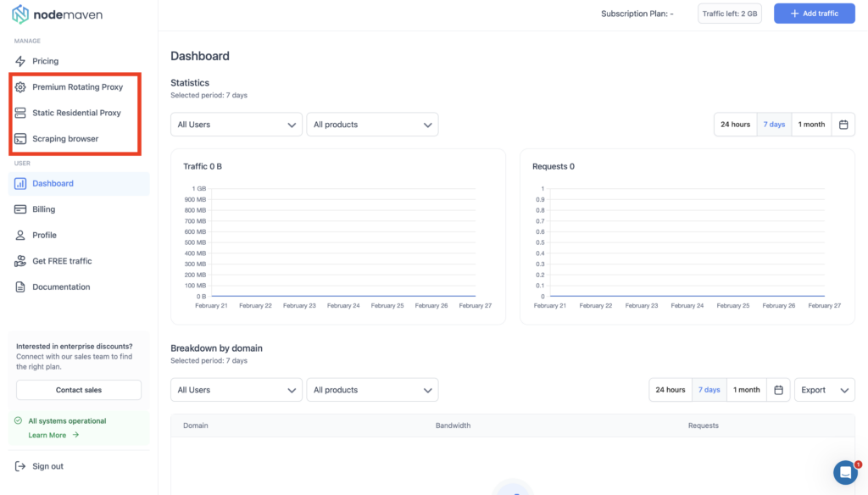Click the Pricing lightning bolt icon
This screenshot has height=495, width=868.
(x=20, y=61)
